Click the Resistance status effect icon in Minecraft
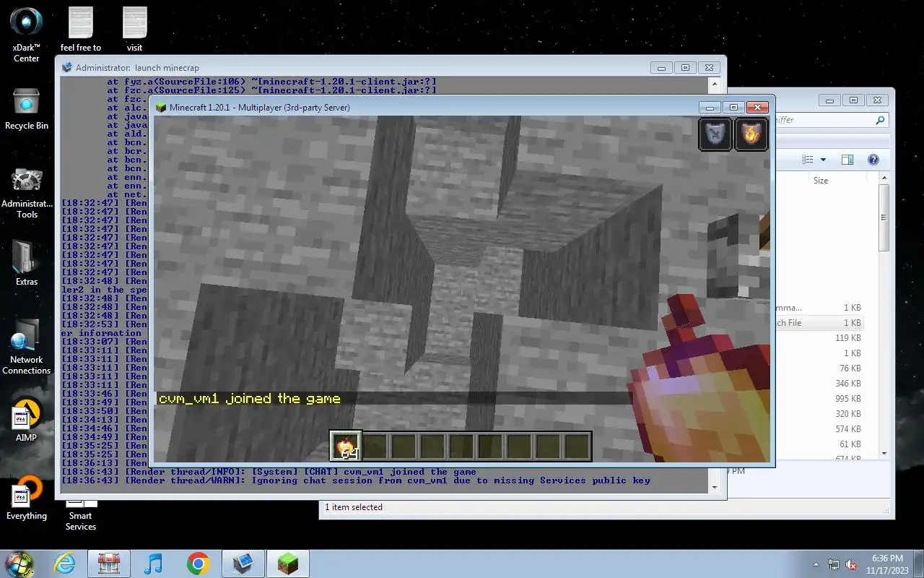 715,134
